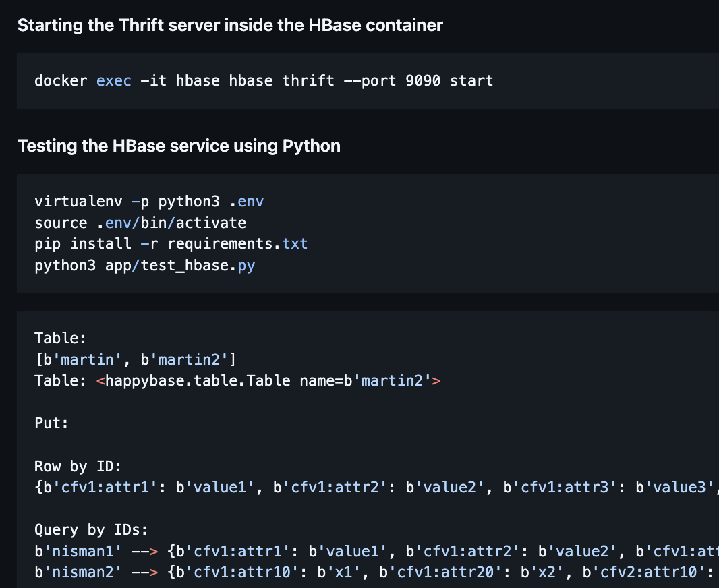Click the 'virtualenv -p python3 .env' line

point(149,200)
